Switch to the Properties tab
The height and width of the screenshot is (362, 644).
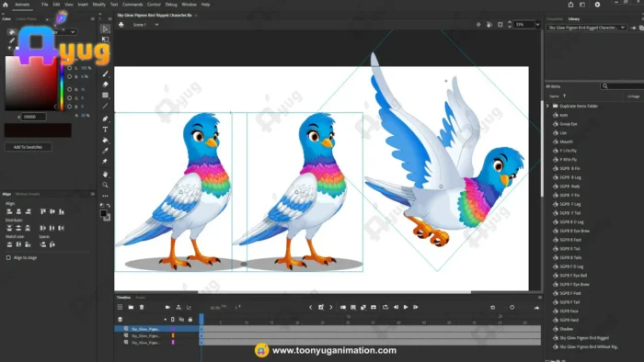coord(555,19)
